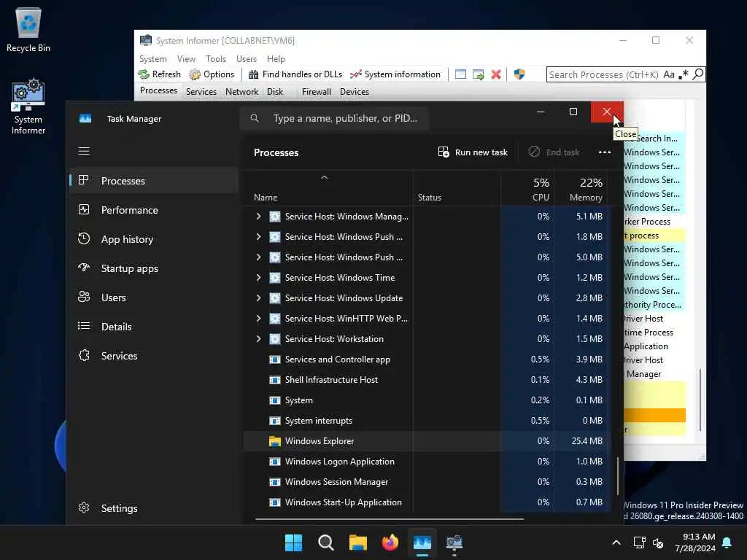
Task: Open Users menu in System Informer
Action: pos(247,59)
